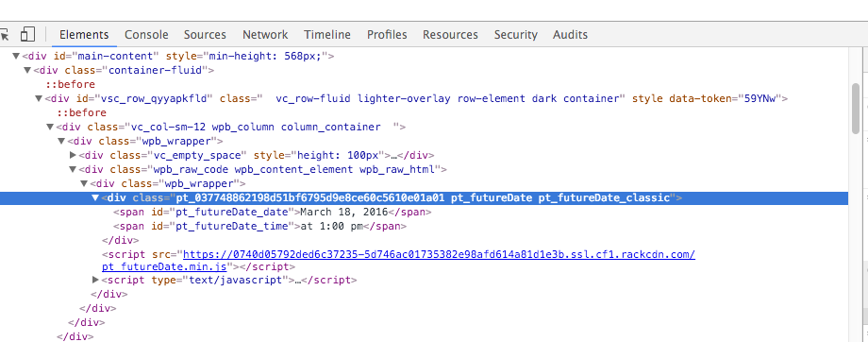
Task: Open the Security tab
Action: click(x=516, y=34)
